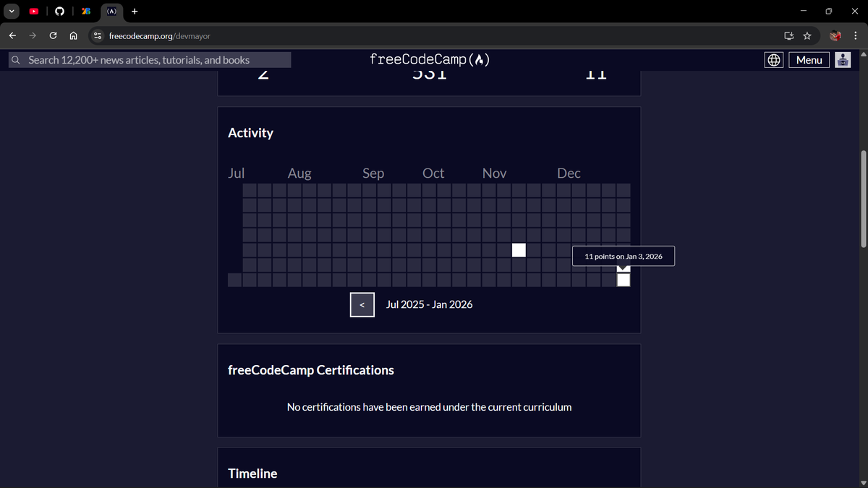Screen dimensions: 868x488
Task: Click the 'freeCodeCamp Certifications' heading
Action: click(x=311, y=370)
